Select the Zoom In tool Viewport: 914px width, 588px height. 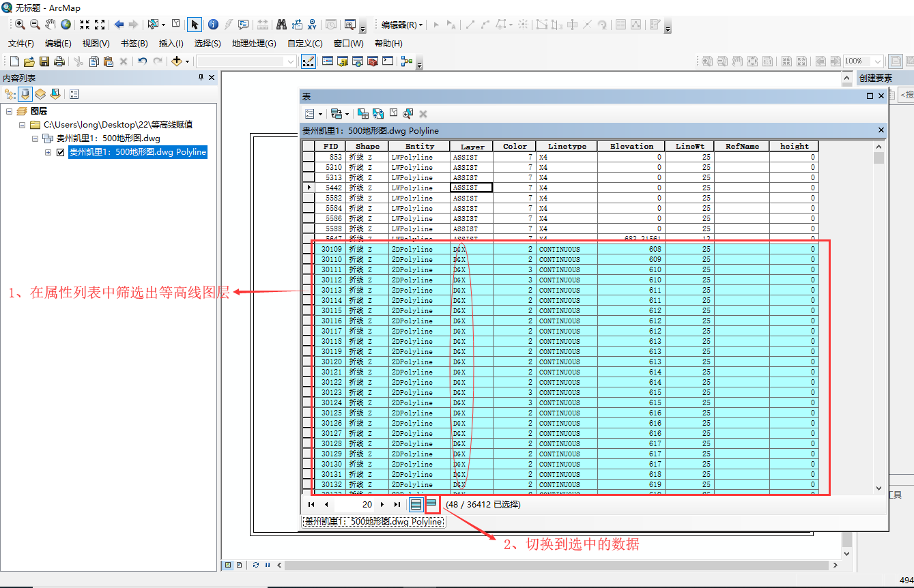click(x=20, y=25)
